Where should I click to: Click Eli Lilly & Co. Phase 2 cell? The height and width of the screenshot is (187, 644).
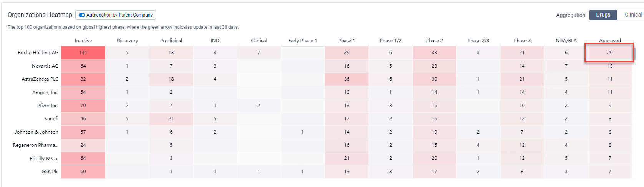pos(434,158)
